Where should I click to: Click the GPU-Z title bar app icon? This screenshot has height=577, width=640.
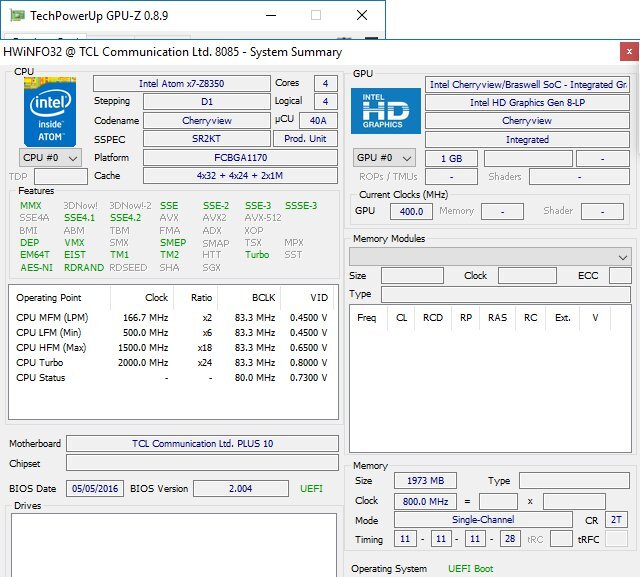pos(15,16)
